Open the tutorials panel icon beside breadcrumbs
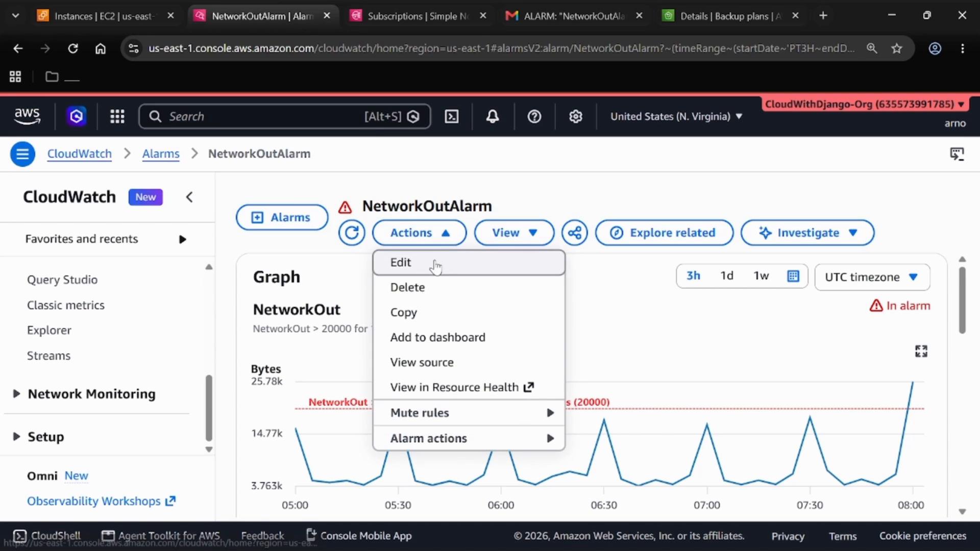 957,154
